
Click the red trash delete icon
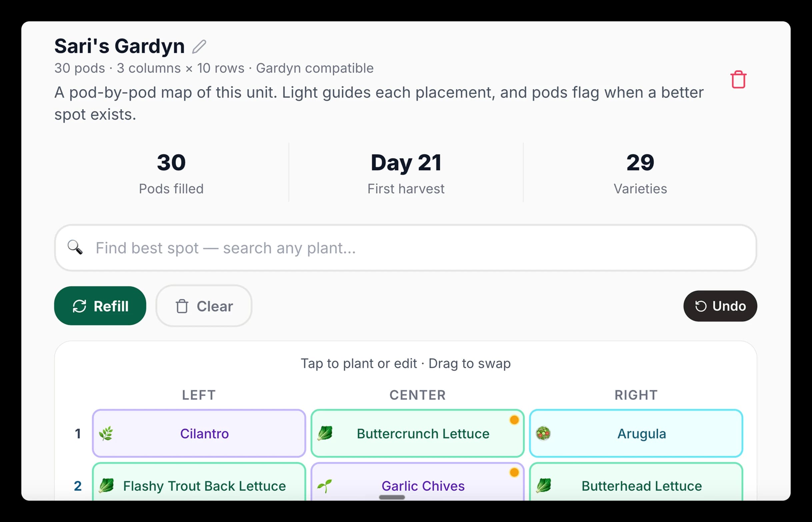point(738,80)
